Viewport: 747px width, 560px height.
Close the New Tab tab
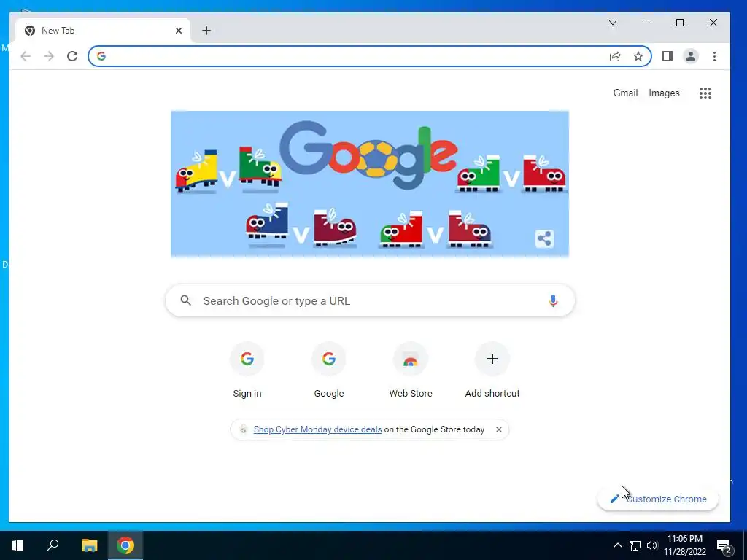click(x=179, y=31)
